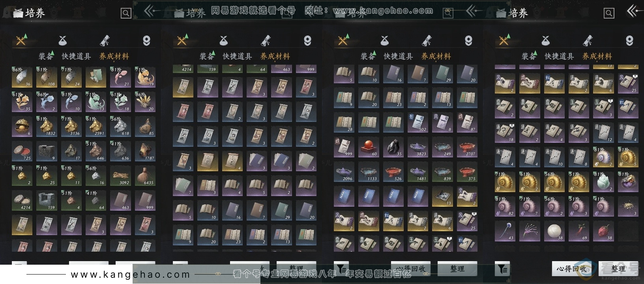The height and width of the screenshot is (284, 644).
Task: Select the dark ore item with count 636
Action: (120, 151)
